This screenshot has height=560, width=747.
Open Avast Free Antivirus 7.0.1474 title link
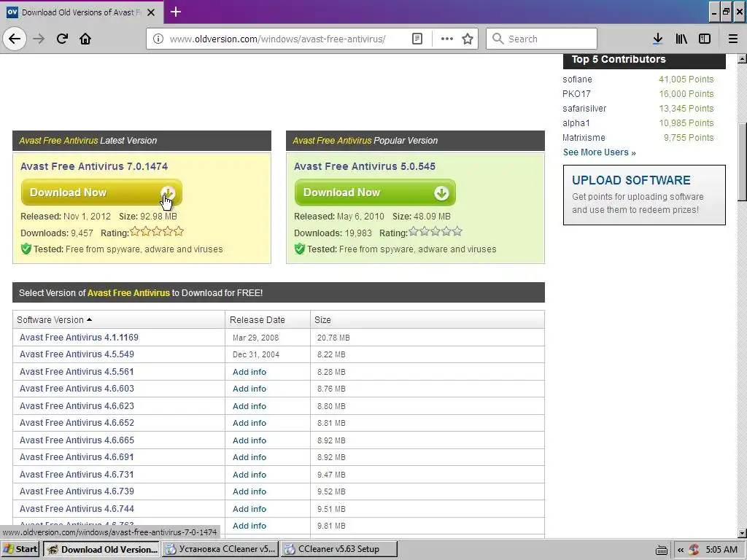pyautogui.click(x=94, y=166)
